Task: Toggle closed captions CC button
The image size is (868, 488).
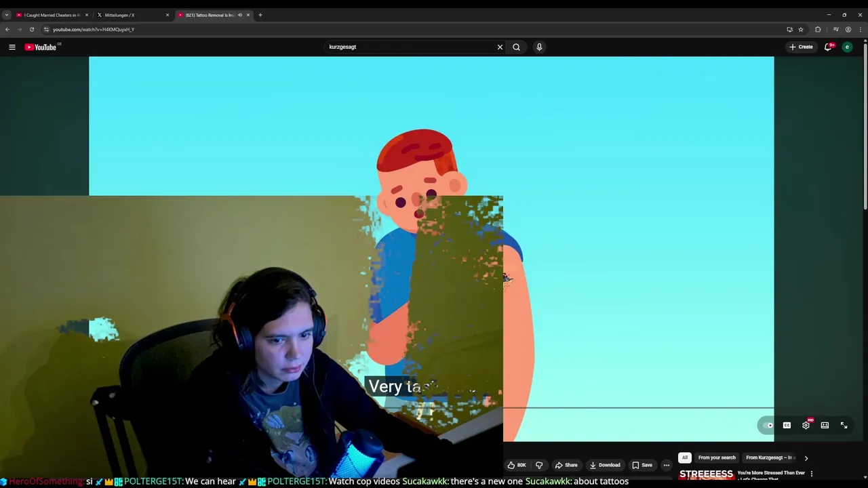Action: (787, 426)
